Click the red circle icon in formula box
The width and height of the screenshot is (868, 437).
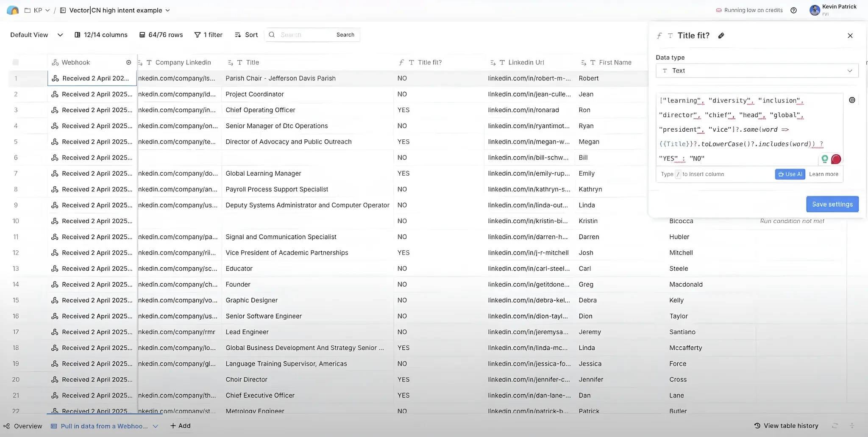[836, 159]
